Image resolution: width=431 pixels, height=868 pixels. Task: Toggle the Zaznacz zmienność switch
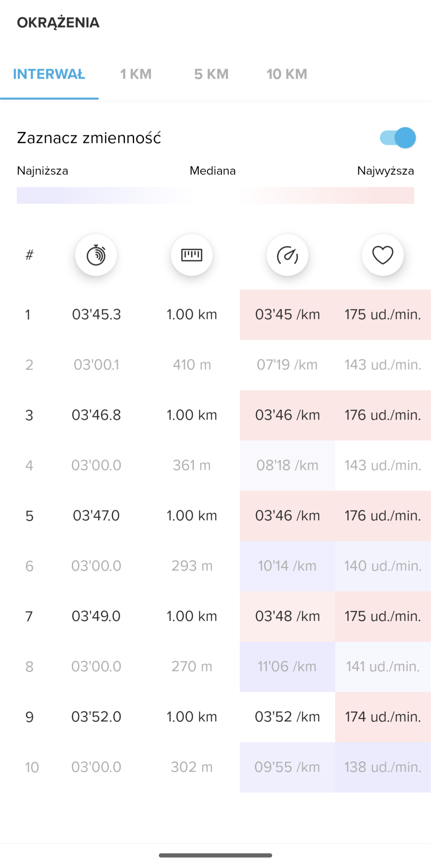coord(398,138)
